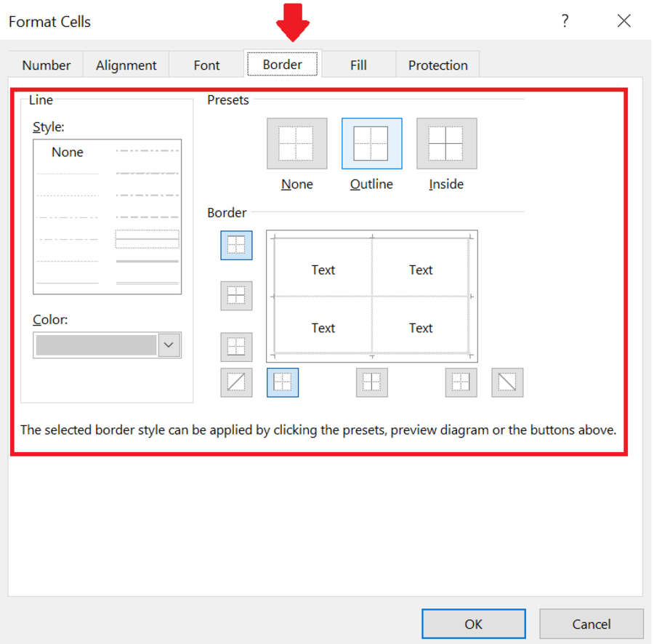The image size is (654, 644).
Task: Dismiss dialog with Cancel button
Action: [592, 624]
